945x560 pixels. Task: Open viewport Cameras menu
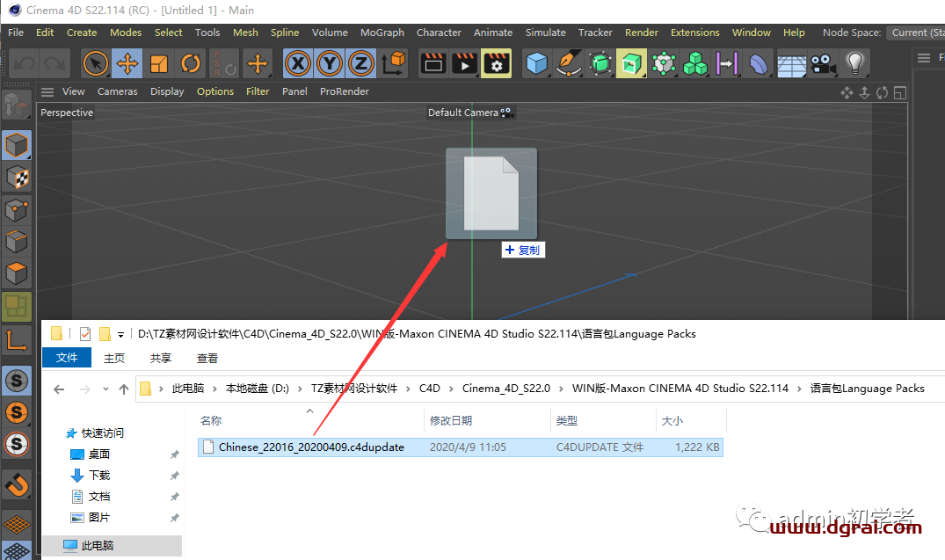118,91
